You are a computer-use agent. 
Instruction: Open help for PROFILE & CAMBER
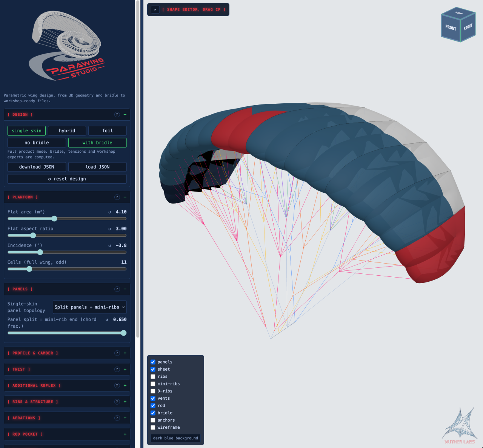tap(117, 353)
